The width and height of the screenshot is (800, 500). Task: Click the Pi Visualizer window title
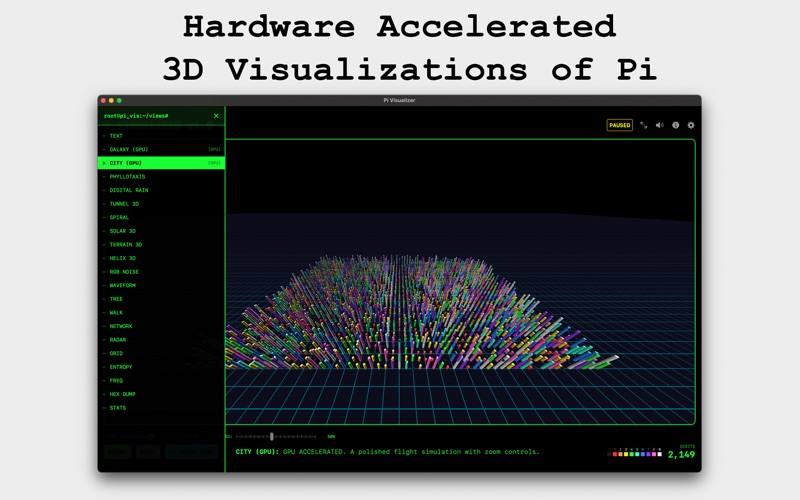click(x=399, y=101)
